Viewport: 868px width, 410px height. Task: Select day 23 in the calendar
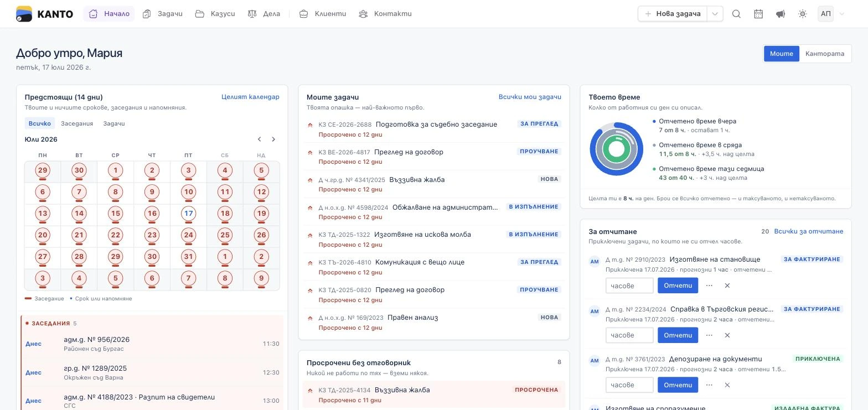tap(152, 235)
